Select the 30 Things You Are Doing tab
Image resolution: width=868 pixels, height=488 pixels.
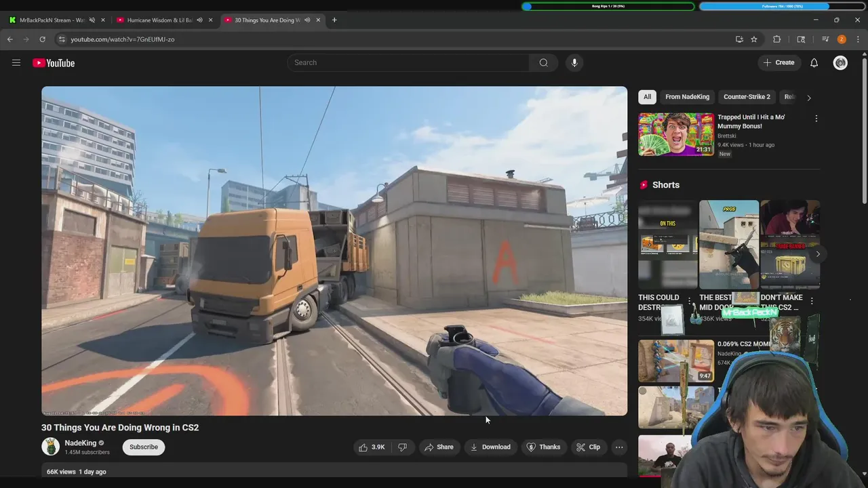[267, 20]
